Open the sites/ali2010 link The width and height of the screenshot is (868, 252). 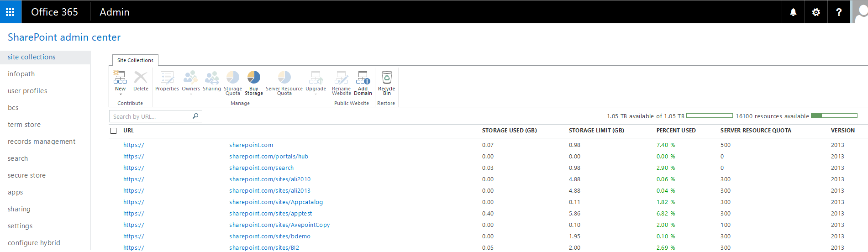coord(270,179)
